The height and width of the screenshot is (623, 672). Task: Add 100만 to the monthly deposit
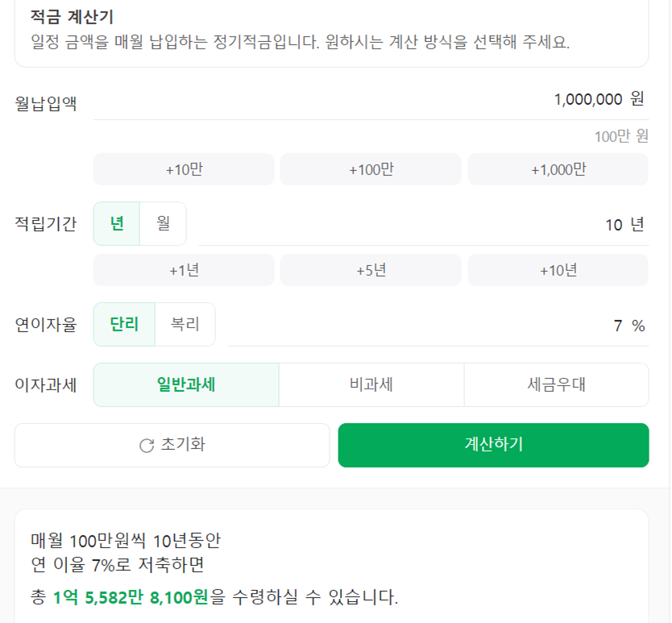(371, 169)
